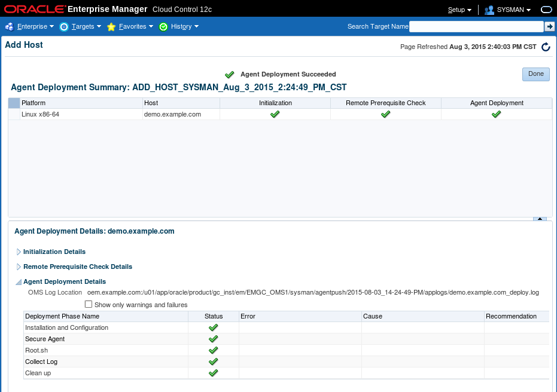Click the Search Target Name input field
This screenshot has height=392, width=557.
476,27
